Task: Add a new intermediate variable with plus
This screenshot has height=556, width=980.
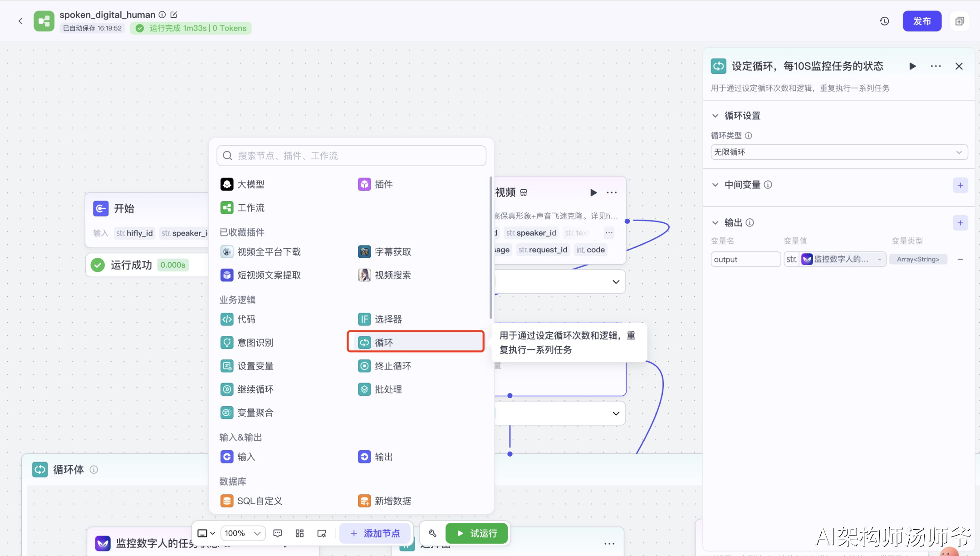Action: pyautogui.click(x=960, y=185)
